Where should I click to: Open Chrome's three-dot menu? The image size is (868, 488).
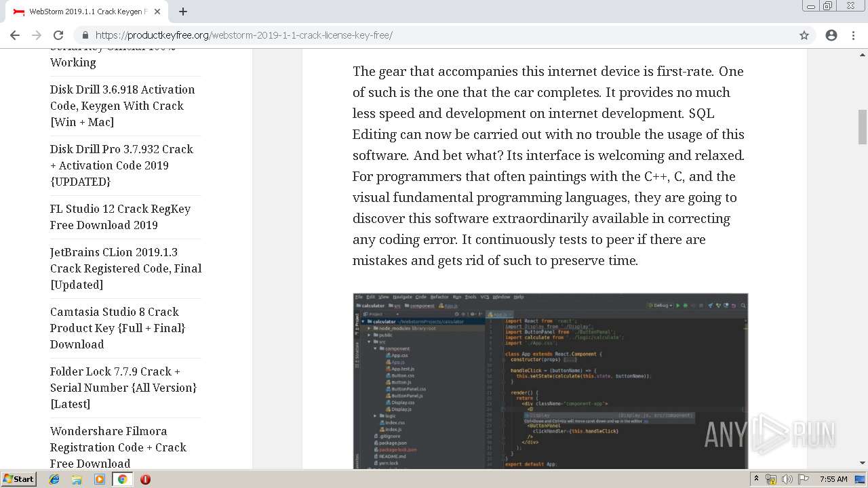click(853, 35)
